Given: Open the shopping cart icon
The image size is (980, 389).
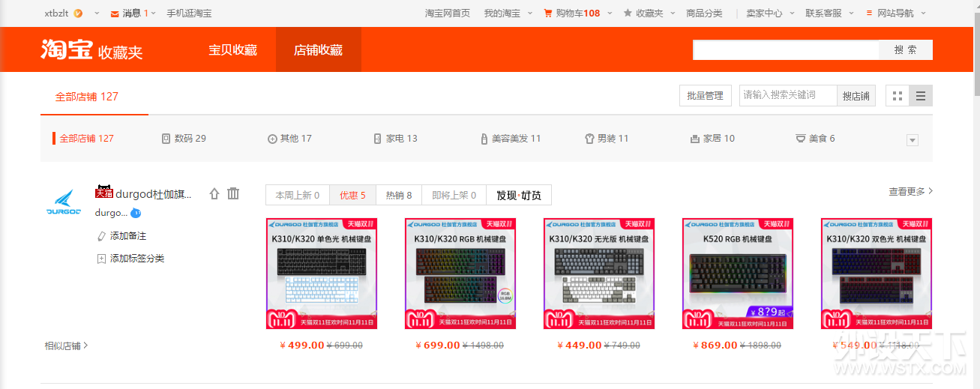Looking at the screenshot, I should (548, 13).
